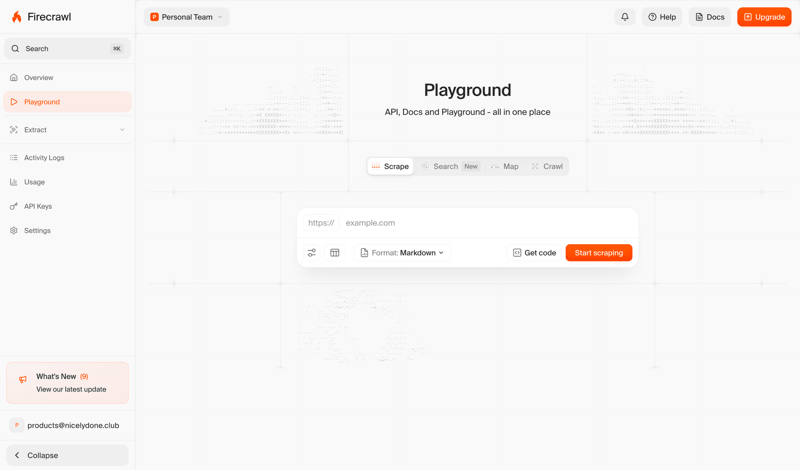Click Start scraping button
800x470 pixels.
point(598,253)
